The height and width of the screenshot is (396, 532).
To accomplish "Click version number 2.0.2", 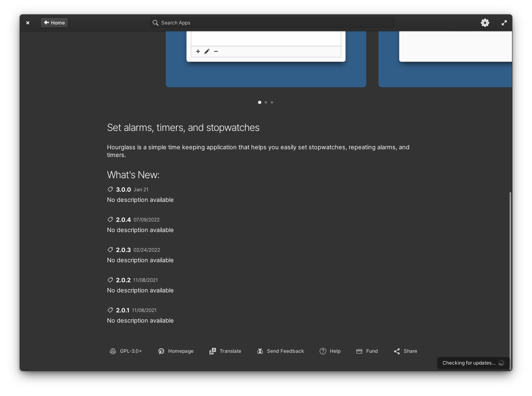I will [123, 280].
